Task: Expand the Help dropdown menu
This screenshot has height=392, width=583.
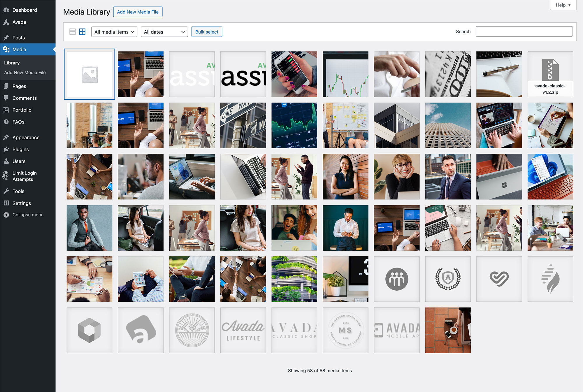Action: 563,4
